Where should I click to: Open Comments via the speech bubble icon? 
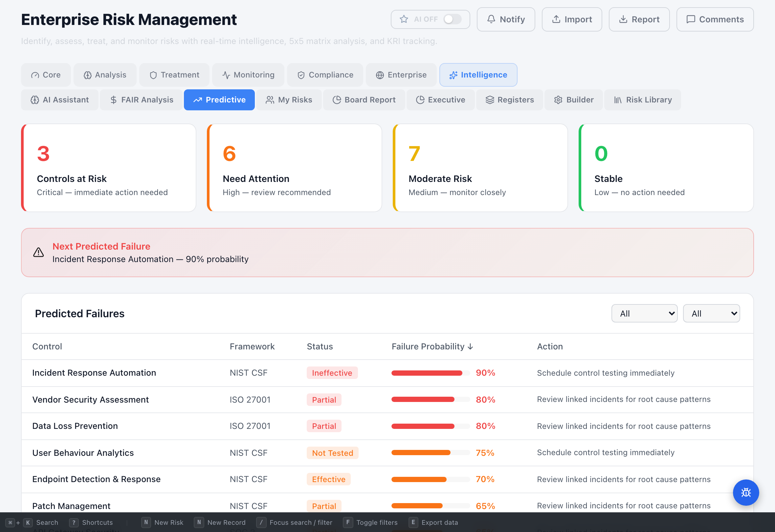coord(691,19)
